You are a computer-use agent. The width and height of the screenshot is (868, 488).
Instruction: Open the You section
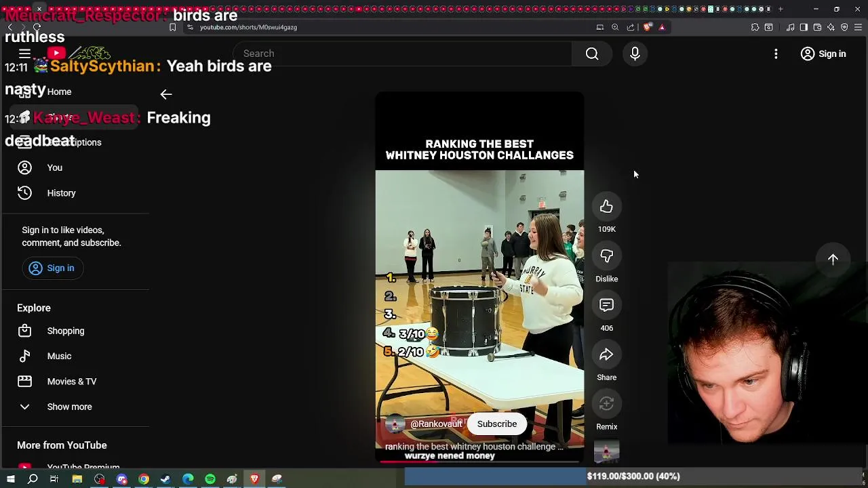point(75,167)
